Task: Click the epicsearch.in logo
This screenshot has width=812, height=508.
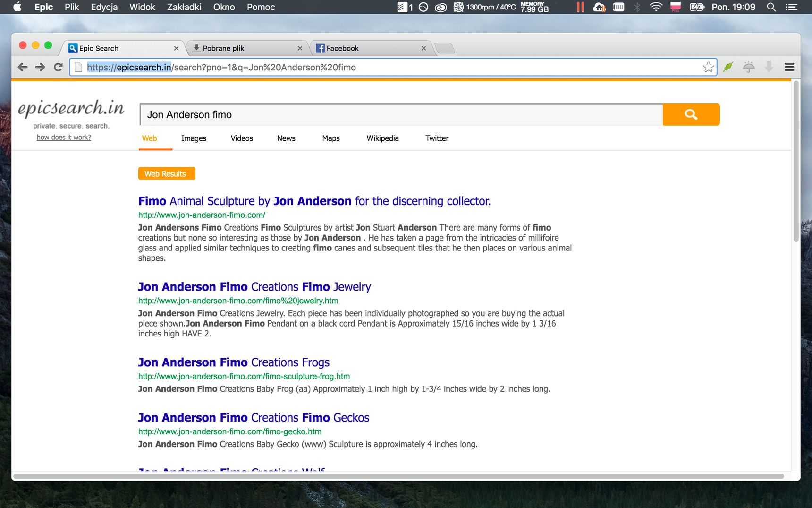Action: click(71, 108)
